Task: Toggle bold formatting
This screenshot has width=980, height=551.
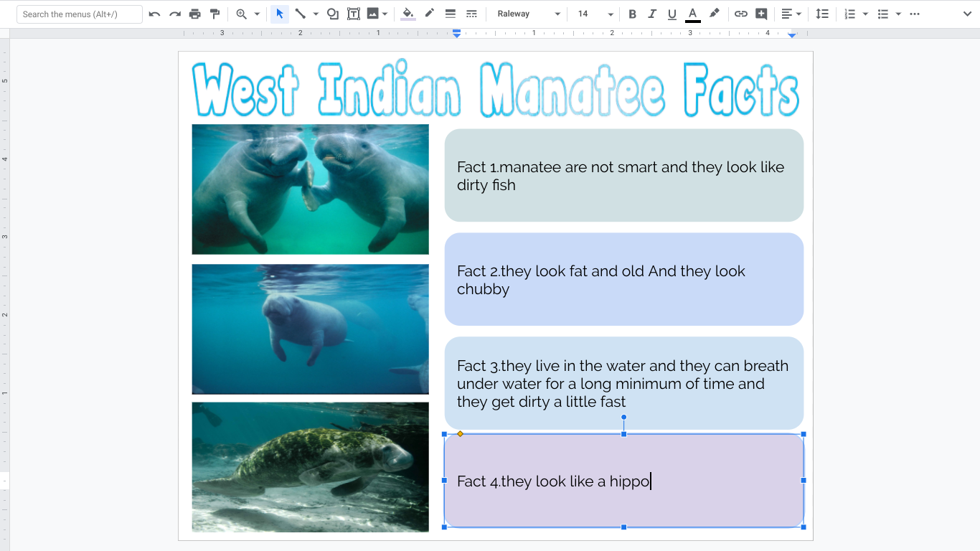Action: tap(632, 14)
